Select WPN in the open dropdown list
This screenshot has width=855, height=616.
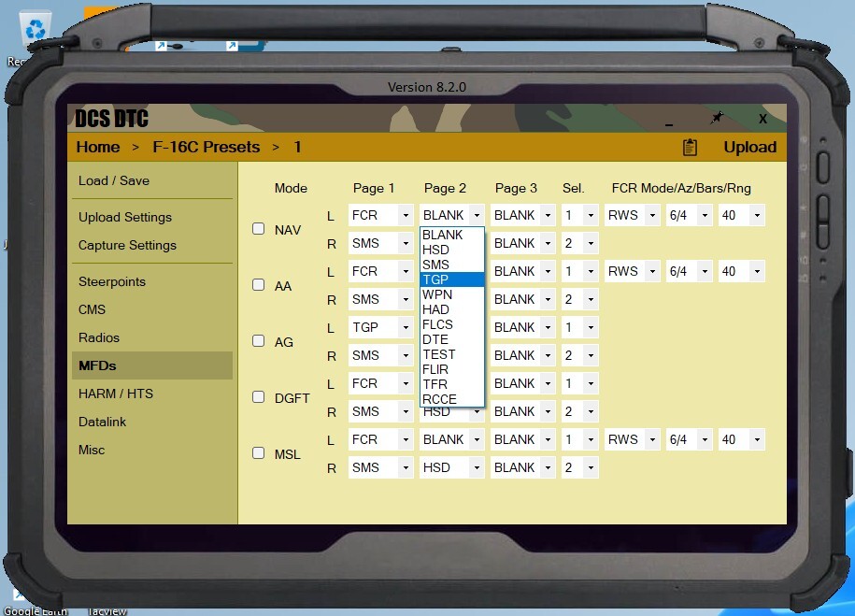tap(452, 294)
